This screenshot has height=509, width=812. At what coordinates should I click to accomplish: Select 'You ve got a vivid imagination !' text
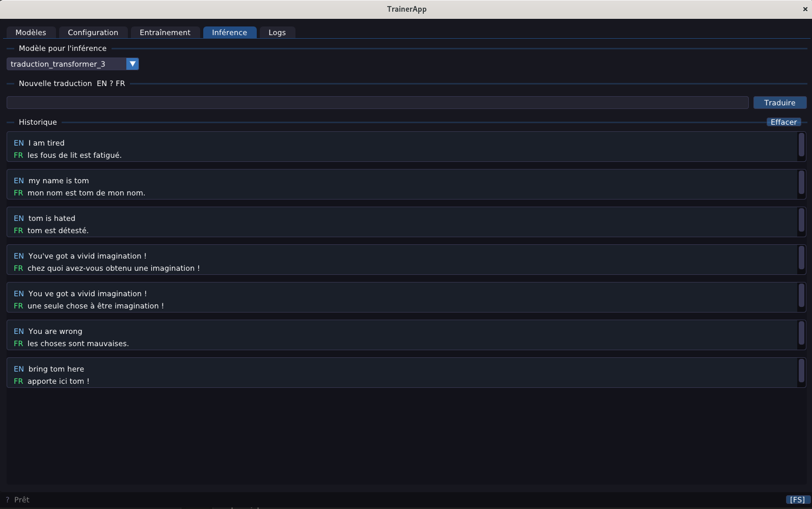coord(88,294)
